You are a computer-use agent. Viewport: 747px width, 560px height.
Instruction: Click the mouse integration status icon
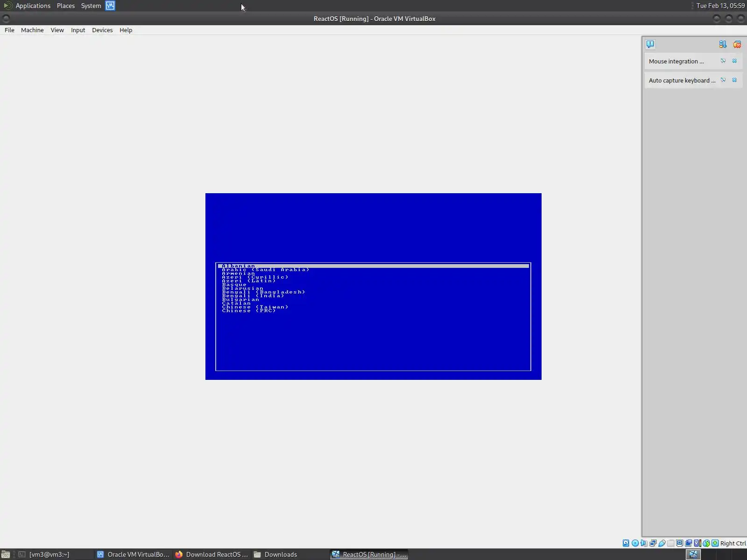point(706,543)
